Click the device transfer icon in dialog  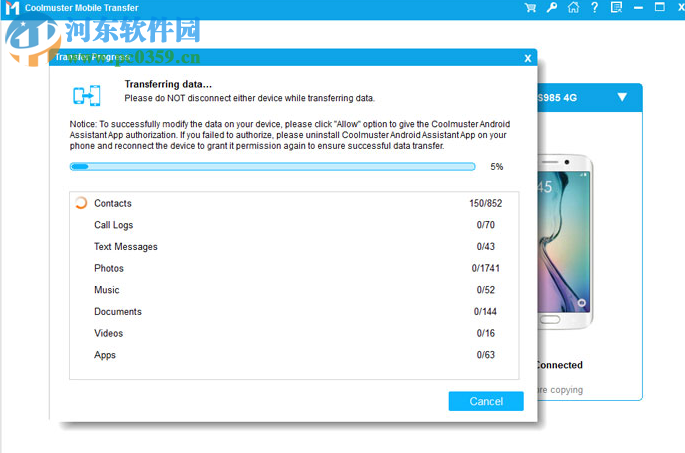pyautogui.click(x=87, y=95)
